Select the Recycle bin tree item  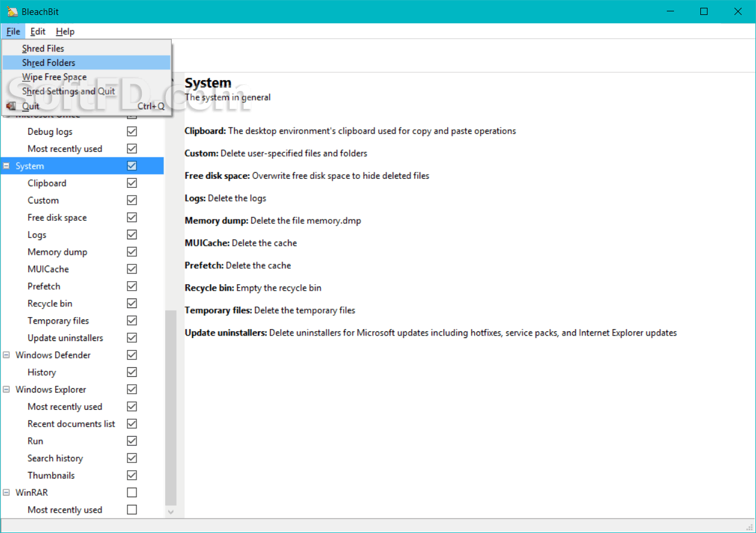[x=50, y=303]
